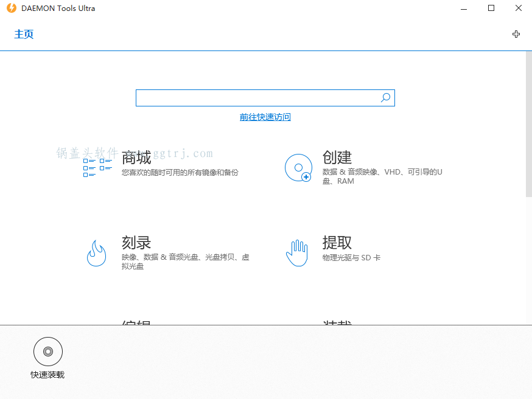This screenshot has height=399, width=532.
Task: Open the 前往快速访问 link
Action: click(265, 117)
